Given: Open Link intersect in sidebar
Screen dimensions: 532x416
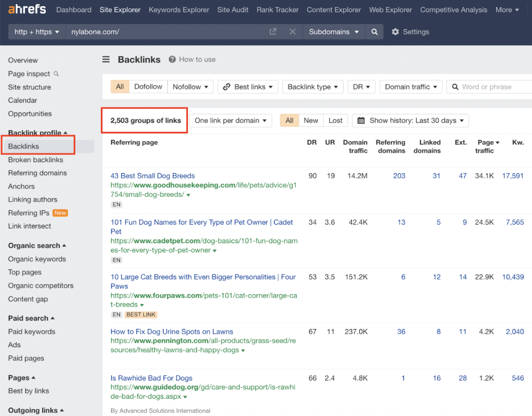Looking at the screenshot, I should point(30,226).
